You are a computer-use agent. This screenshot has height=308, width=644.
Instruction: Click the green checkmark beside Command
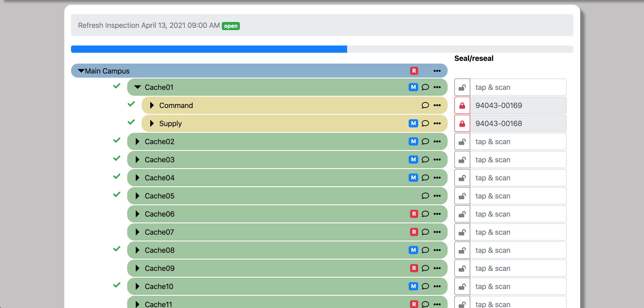tap(131, 104)
